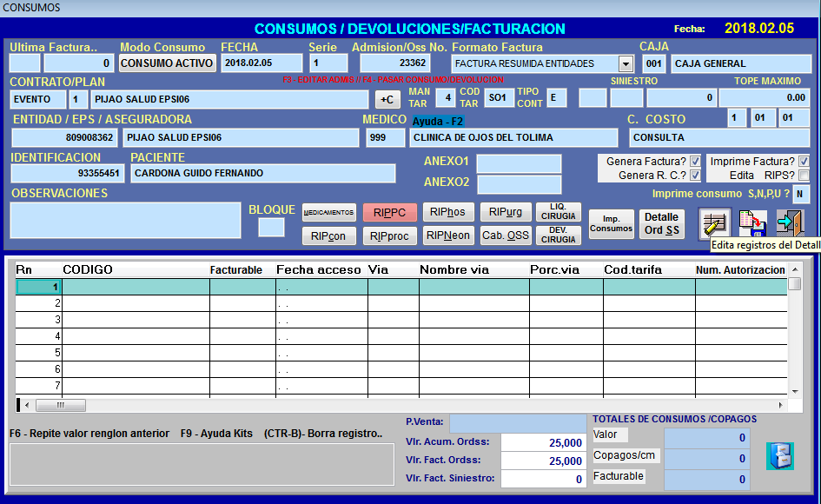The height and width of the screenshot is (504, 821).
Task: Click the edit detail records pencil icon
Action: point(715,223)
